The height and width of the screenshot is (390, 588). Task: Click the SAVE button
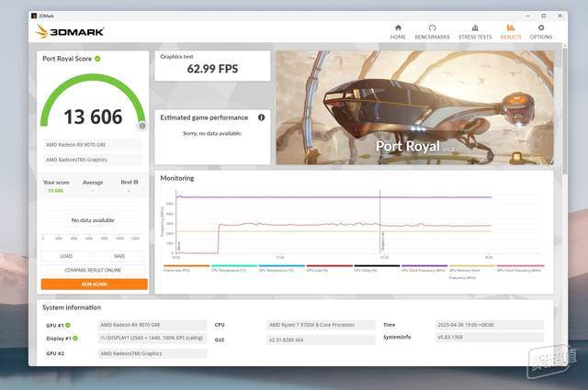[119, 256]
